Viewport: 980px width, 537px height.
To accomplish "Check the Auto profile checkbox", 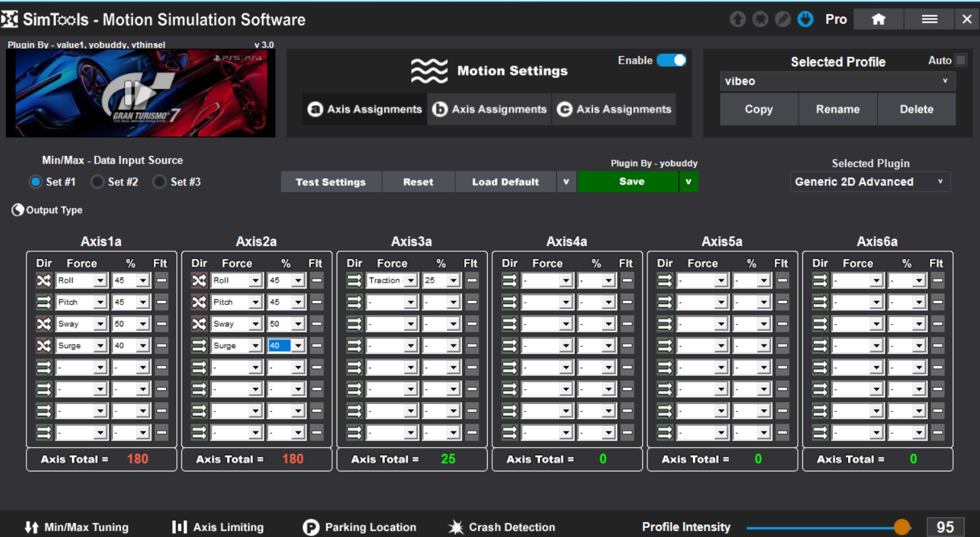I will click(961, 60).
